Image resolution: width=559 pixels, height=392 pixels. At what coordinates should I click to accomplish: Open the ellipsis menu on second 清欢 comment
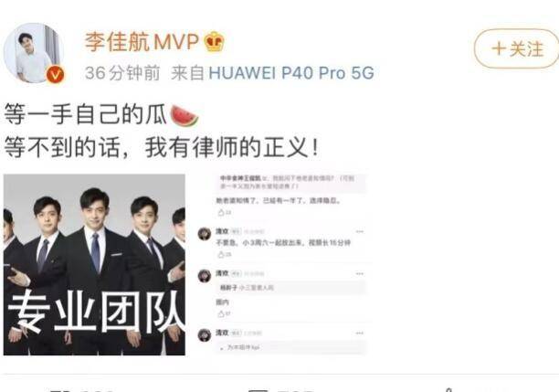pos(359,274)
